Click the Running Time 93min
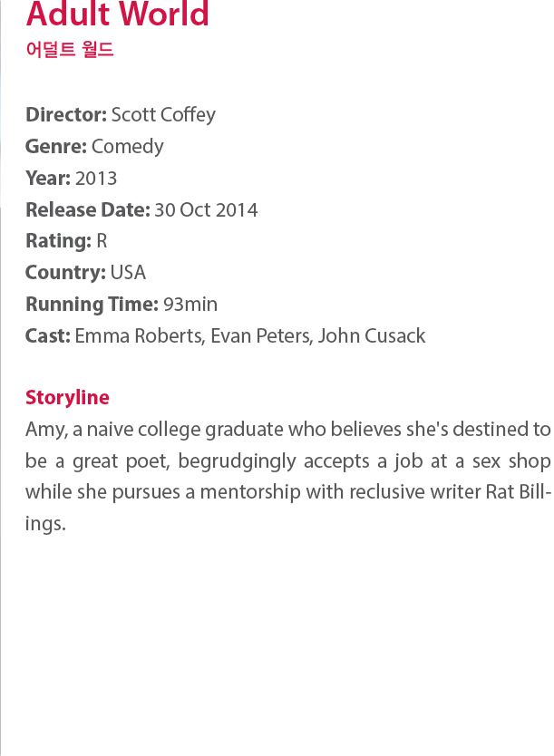554x756 pixels. point(190,305)
